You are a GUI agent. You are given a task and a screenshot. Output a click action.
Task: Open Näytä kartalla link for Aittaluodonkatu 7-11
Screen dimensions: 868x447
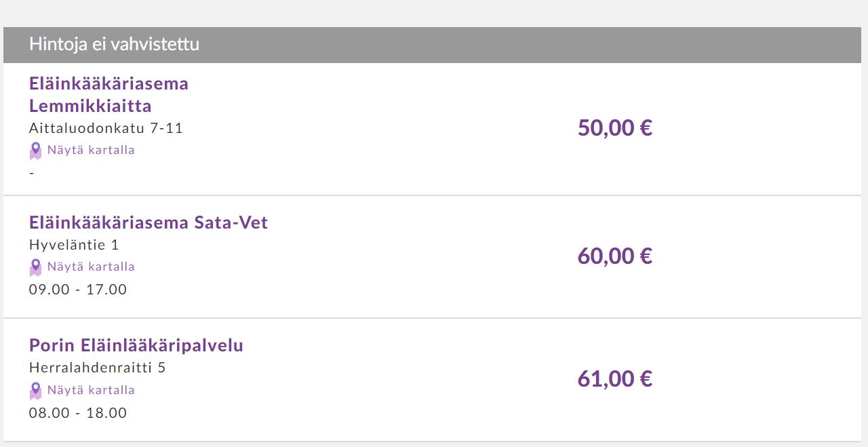tap(91, 150)
